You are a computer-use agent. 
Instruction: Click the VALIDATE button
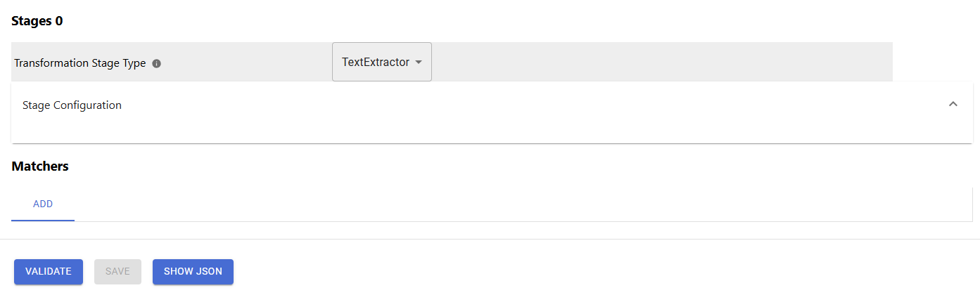point(49,272)
